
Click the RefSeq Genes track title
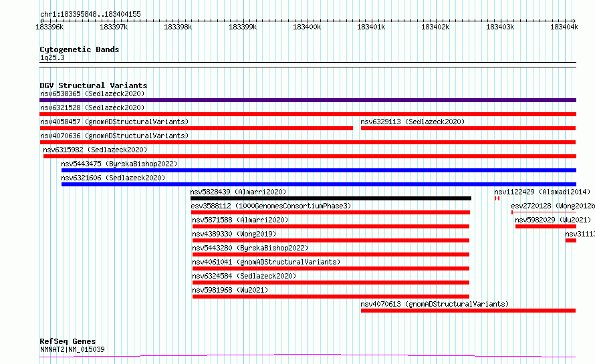click(x=68, y=342)
